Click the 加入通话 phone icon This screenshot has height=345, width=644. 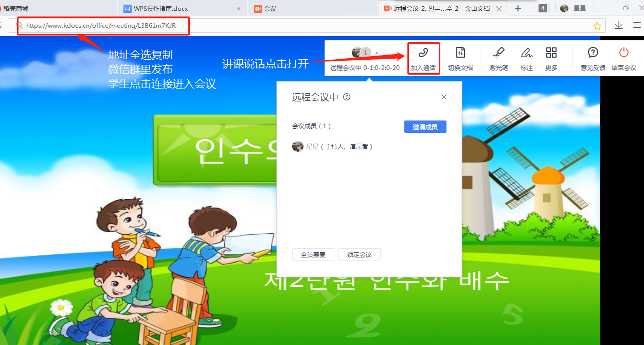[x=423, y=53]
